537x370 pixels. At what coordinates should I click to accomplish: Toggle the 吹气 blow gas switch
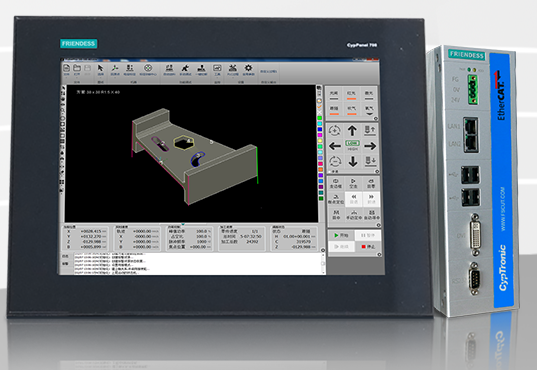(x=352, y=110)
